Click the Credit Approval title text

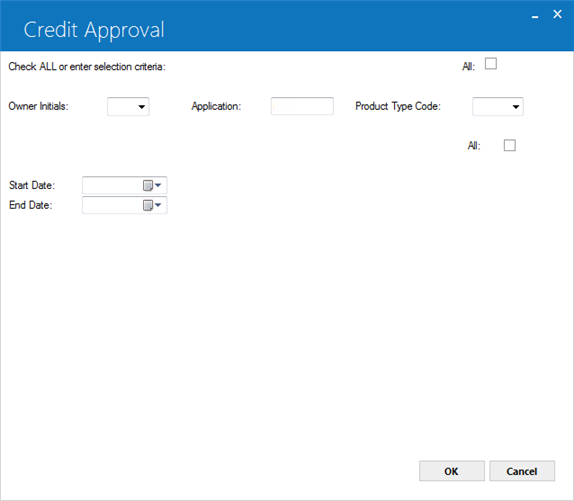94,30
